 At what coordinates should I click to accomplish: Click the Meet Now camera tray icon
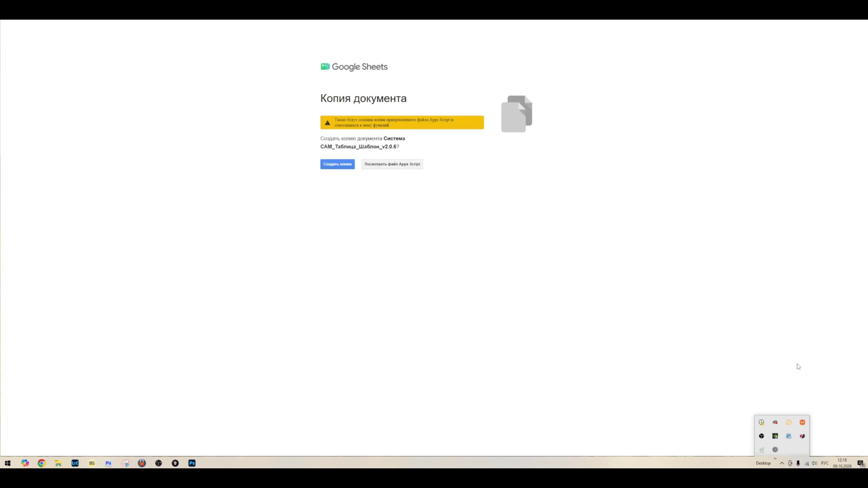(790, 463)
